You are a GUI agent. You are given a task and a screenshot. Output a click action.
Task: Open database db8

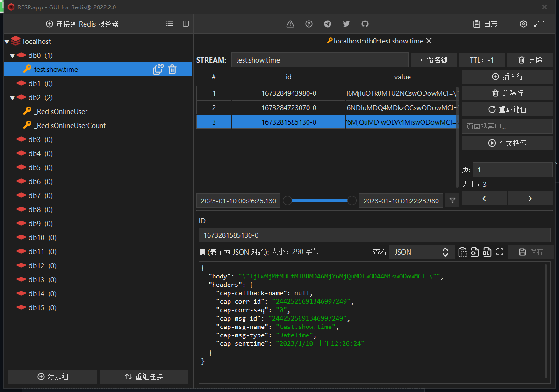click(40, 209)
